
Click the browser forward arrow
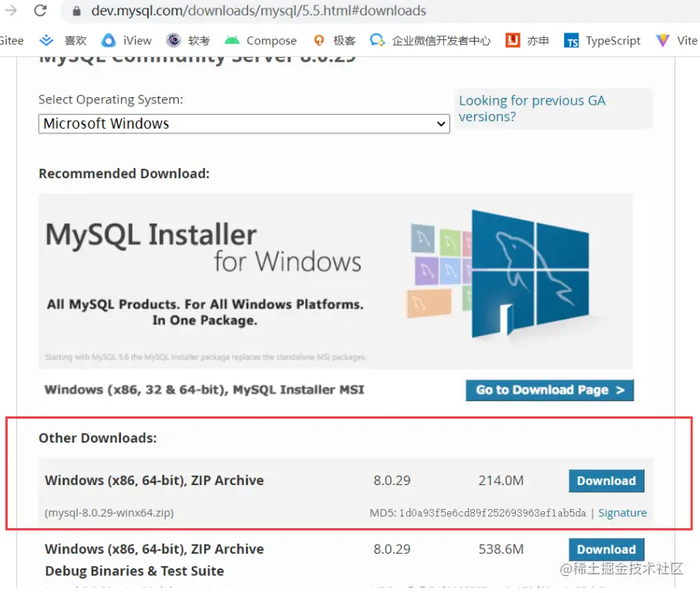tap(10, 10)
